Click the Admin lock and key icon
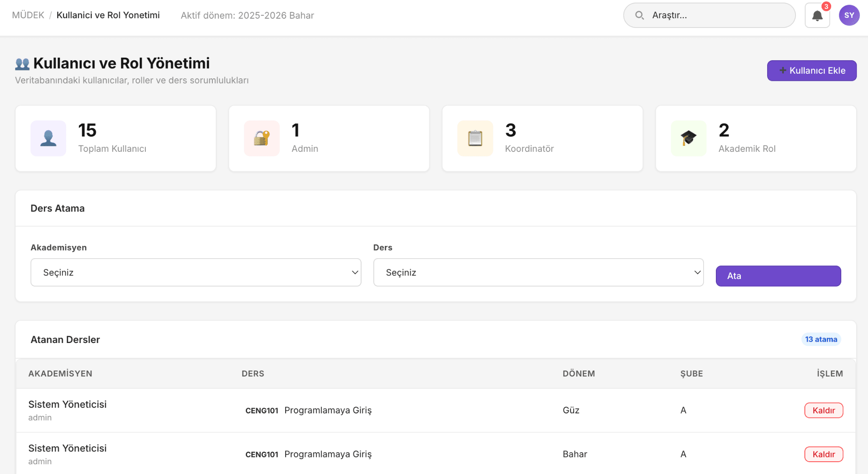This screenshot has width=868, height=474. [262, 138]
